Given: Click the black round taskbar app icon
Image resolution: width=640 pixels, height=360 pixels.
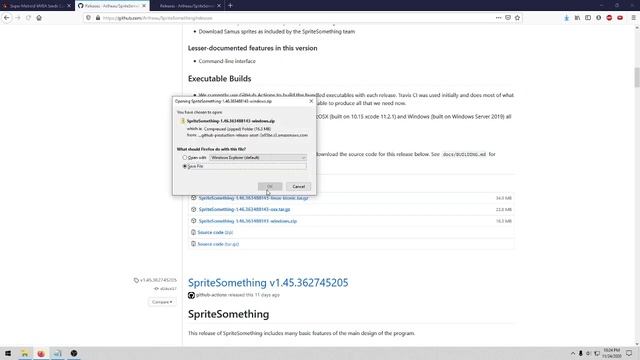Looking at the screenshot, I should (x=73, y=353).
